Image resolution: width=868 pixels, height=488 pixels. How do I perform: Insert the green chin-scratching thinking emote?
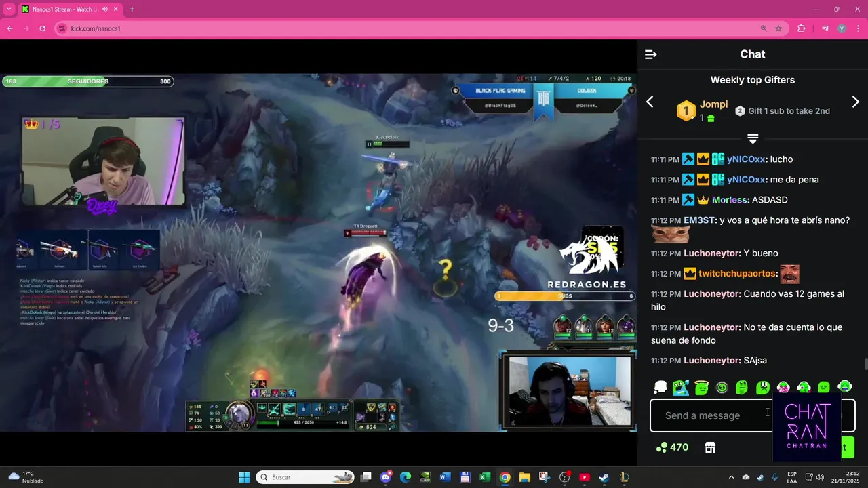[743, 388]
